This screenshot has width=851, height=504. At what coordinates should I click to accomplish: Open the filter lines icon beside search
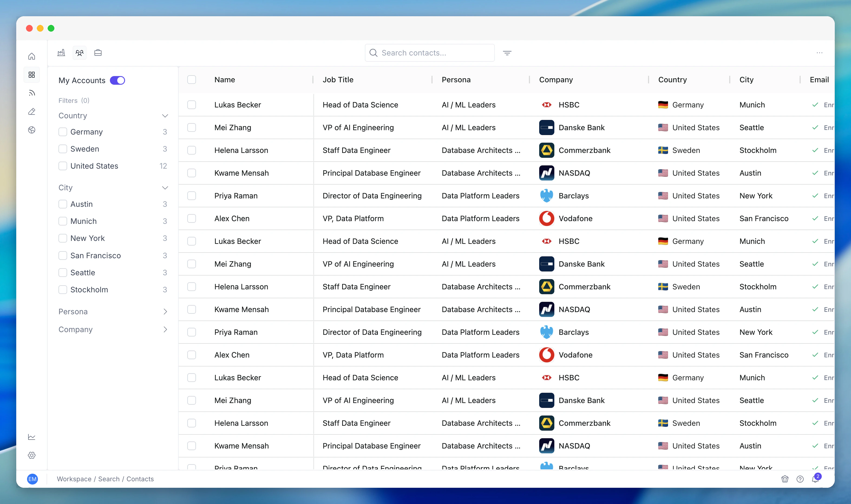[x=507, y=53]
